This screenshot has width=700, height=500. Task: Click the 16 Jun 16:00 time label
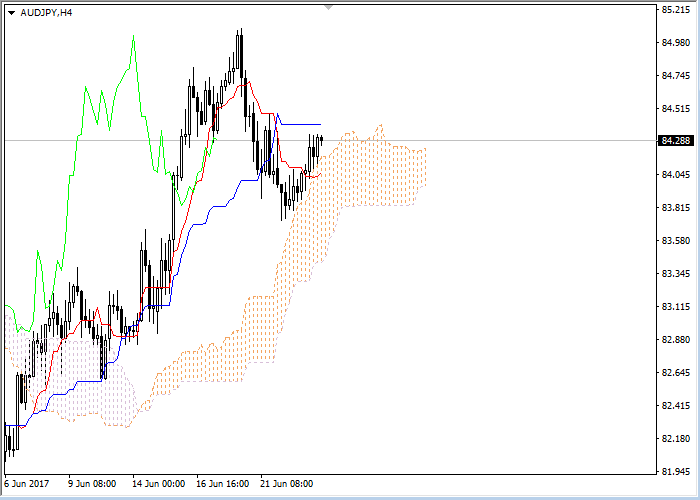(x=223, y=484)
